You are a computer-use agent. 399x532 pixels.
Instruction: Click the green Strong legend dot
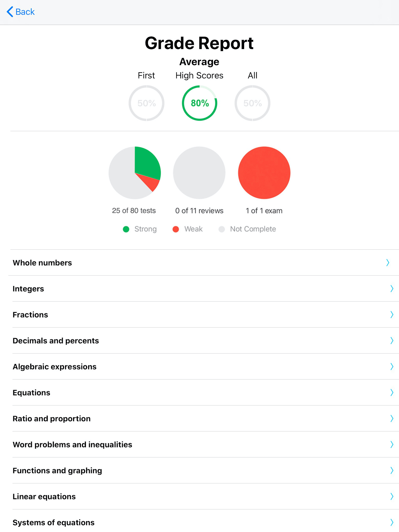[x=126, y=229]
